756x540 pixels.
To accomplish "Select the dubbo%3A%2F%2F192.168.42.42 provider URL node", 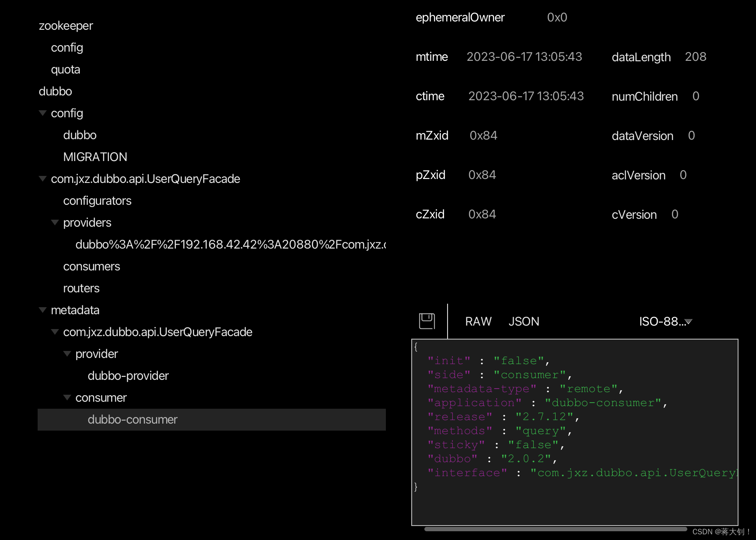I will (231, 245).
